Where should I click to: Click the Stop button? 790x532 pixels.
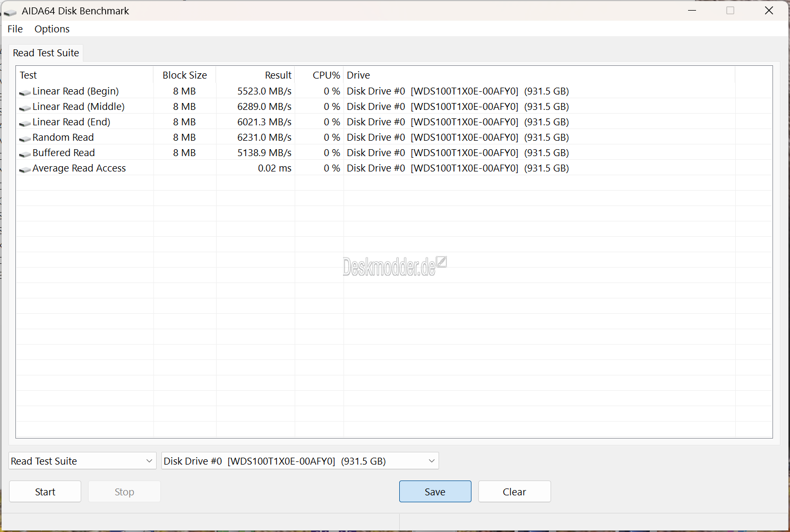(x=124, y=492)
